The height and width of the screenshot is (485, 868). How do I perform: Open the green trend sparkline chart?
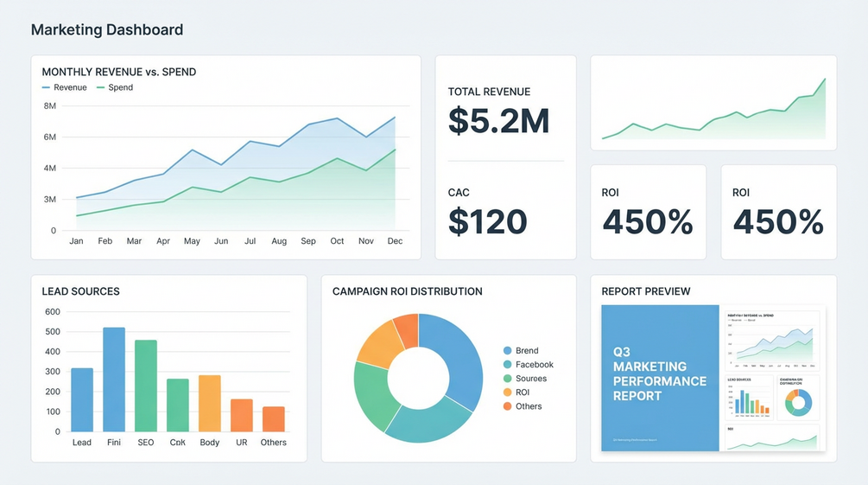(713, 109)
